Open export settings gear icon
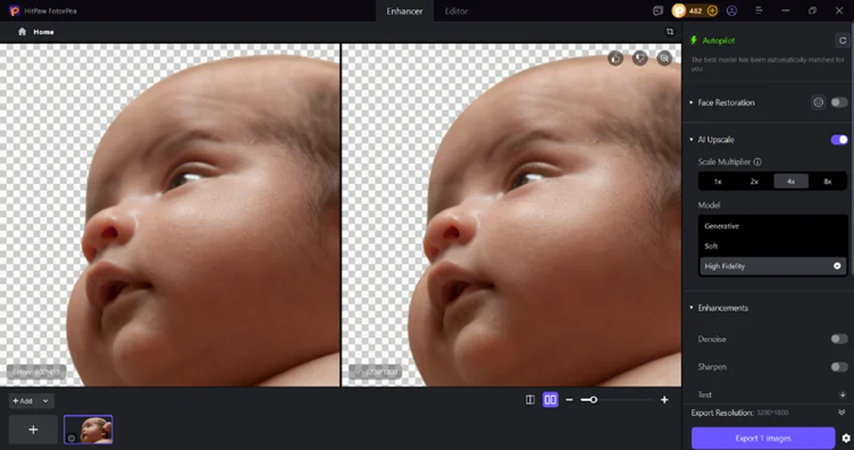 coord(846,438)
